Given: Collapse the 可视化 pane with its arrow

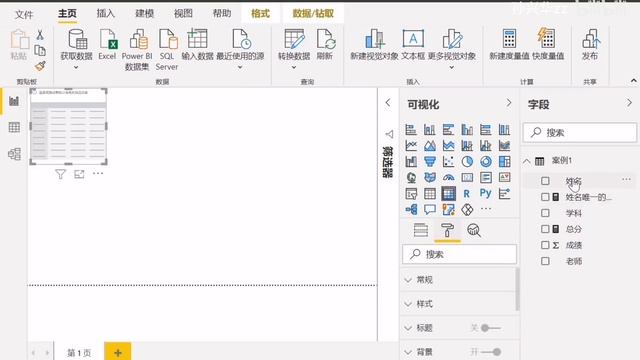Looking at the screenshot, I should 509,103.
